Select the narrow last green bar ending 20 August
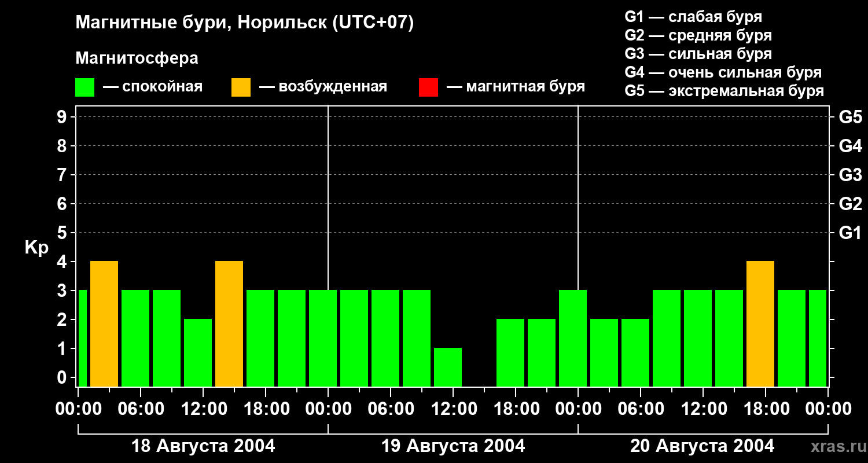Viewport: 868px width, 463px height. point(818,338)
